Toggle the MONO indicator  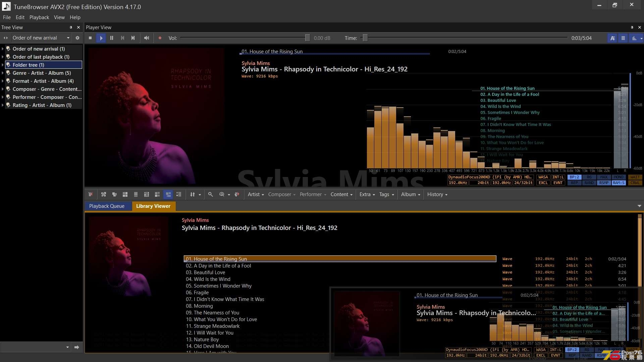tap(619, 177)
